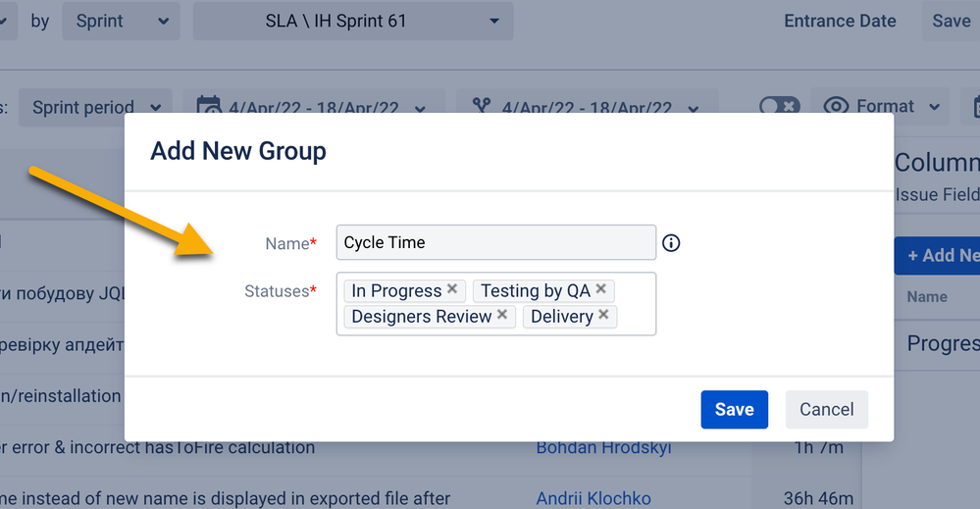Click the Entrance Date label
Image resolution: width=980 pixels, height=509 pixels.
(840, 22)
